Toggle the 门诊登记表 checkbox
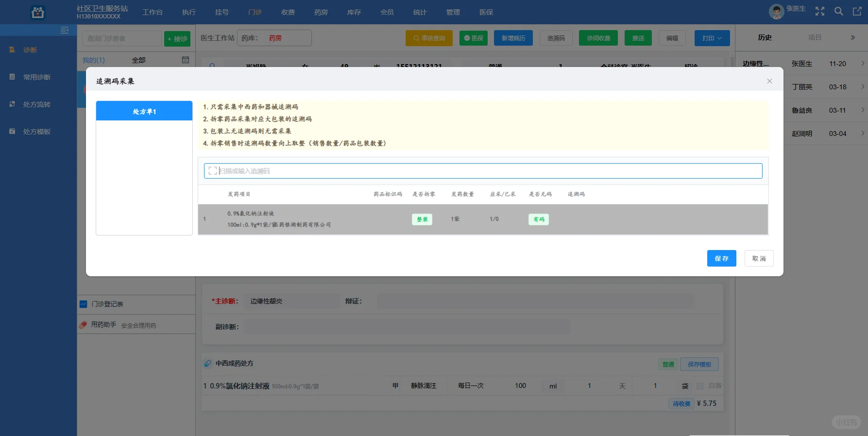The width and height of the screenshot is (868, 436). tap(83, 304)
